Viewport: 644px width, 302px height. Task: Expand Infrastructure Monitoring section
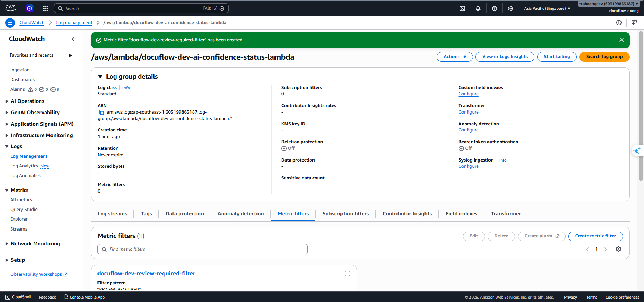(x=7, y=135)
